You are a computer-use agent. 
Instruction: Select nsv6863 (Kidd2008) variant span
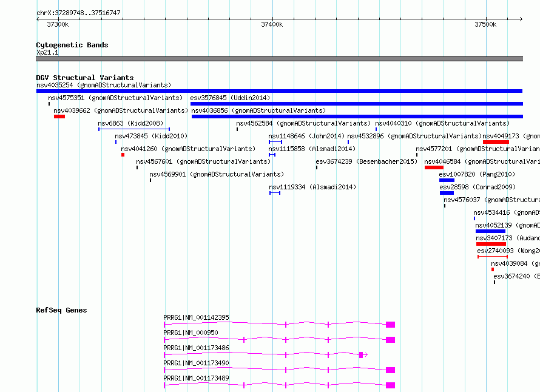tap(134, 129)
